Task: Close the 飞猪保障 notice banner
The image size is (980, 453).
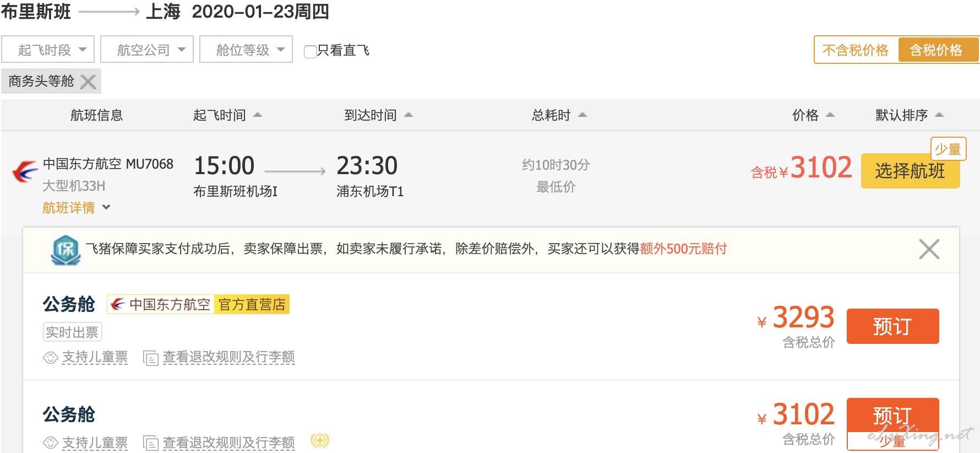Action: click(929, 249)
